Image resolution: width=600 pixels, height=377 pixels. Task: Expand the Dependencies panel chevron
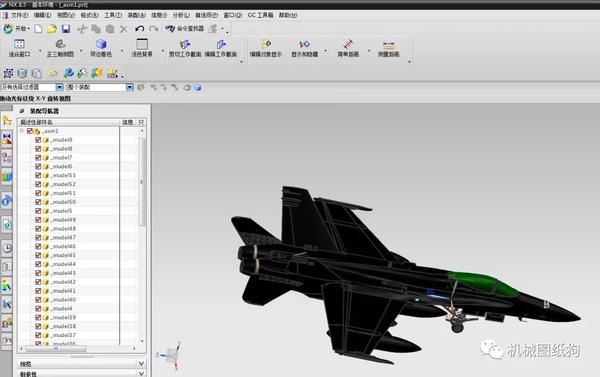coord(141,373)
